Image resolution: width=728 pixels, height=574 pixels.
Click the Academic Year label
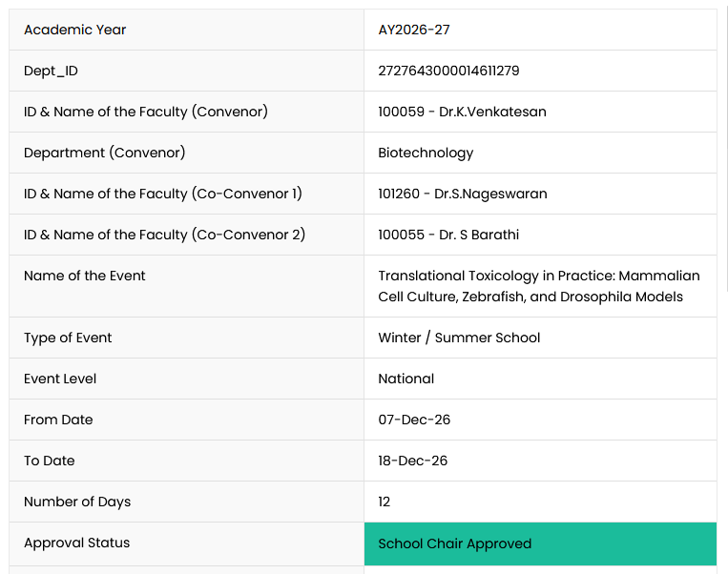(74, 30)
